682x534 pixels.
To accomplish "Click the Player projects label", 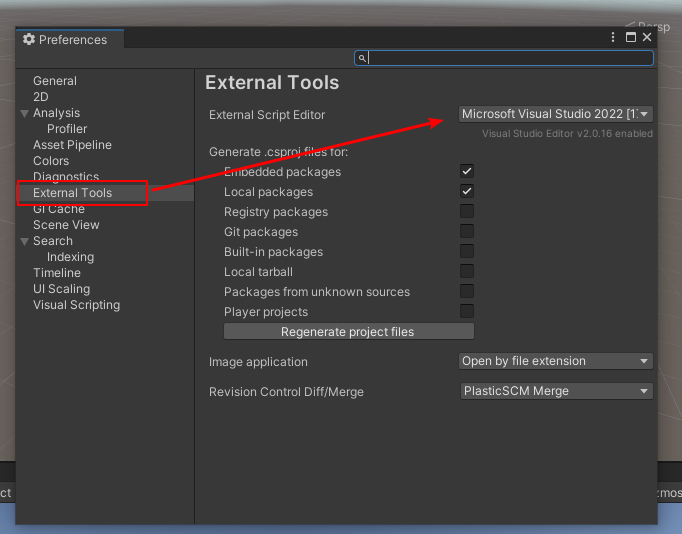I will tap(266, 312).
